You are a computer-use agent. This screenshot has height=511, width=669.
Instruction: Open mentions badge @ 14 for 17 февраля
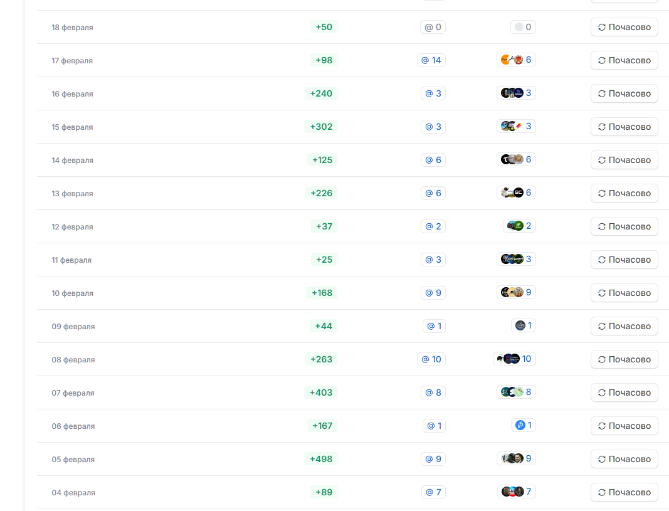point(431,61)
